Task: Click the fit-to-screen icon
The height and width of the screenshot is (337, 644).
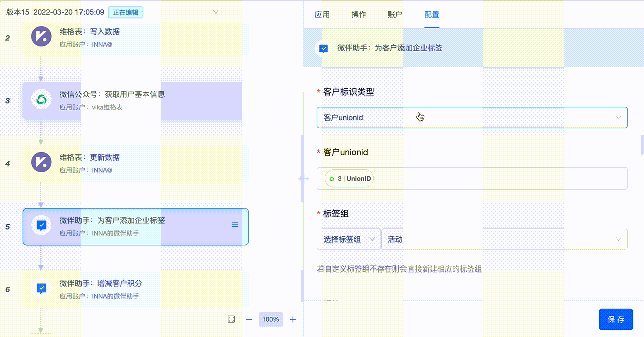Action: click(x=231, y=319)
